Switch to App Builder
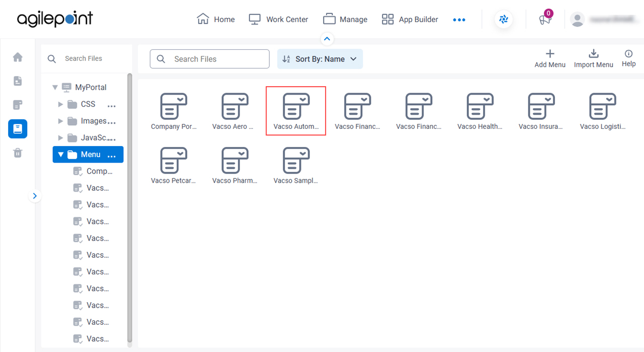The image size is (644, 352). [410, 19]
